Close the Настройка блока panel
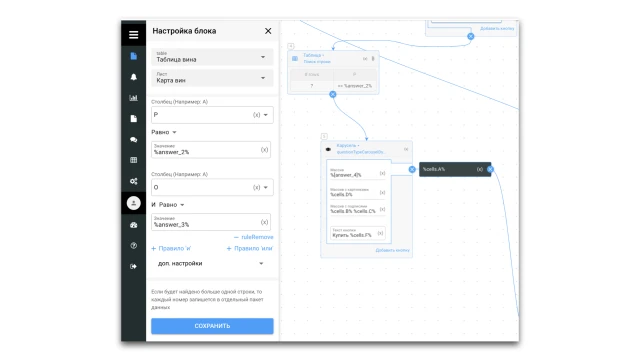640x360 pixels. click(268, 31)
